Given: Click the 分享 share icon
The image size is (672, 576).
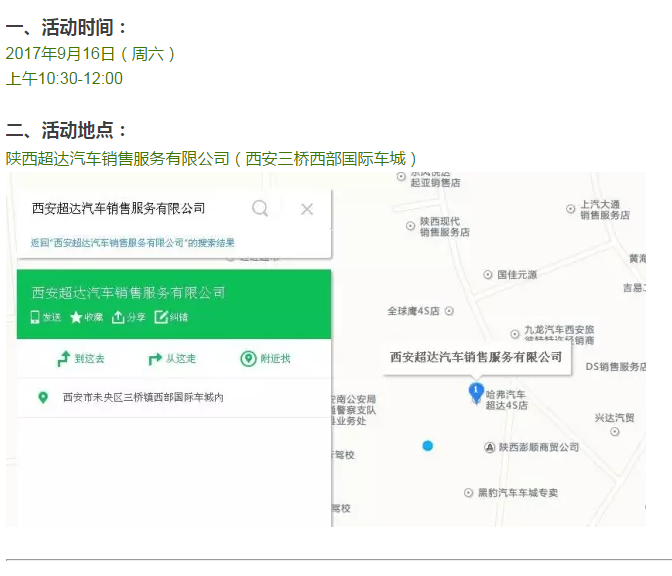Looking at the screenshot, I should (118, 317).
